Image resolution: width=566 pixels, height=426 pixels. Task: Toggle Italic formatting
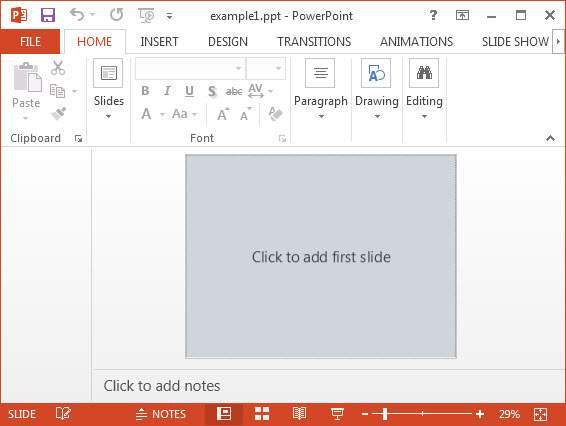click(167, 91)
